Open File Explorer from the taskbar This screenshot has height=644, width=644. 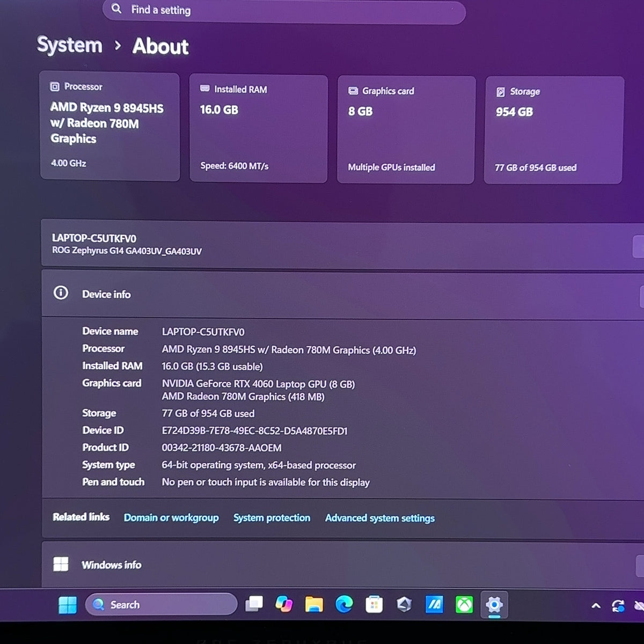point(314,605)
